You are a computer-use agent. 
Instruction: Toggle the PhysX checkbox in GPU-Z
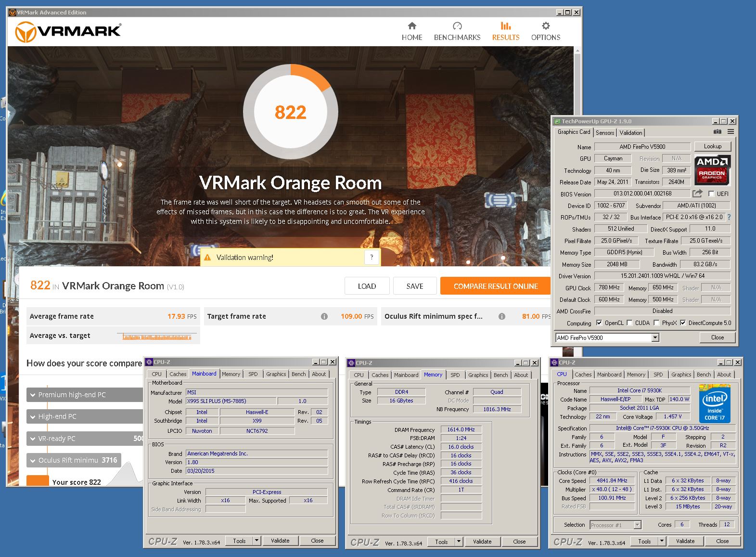pos(656,323)
